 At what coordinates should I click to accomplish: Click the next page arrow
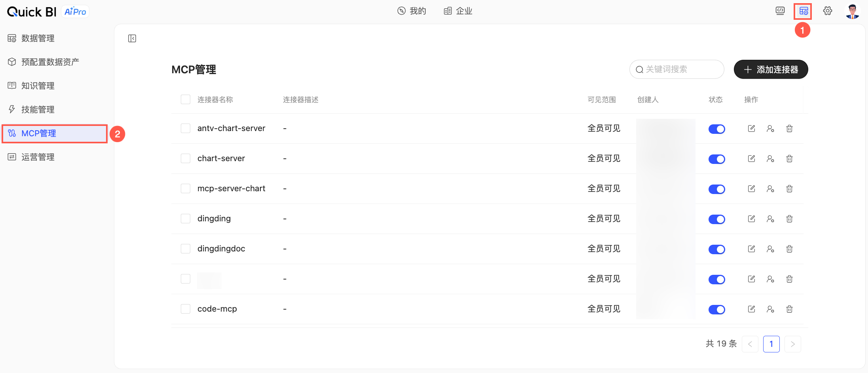coord(792,344)
